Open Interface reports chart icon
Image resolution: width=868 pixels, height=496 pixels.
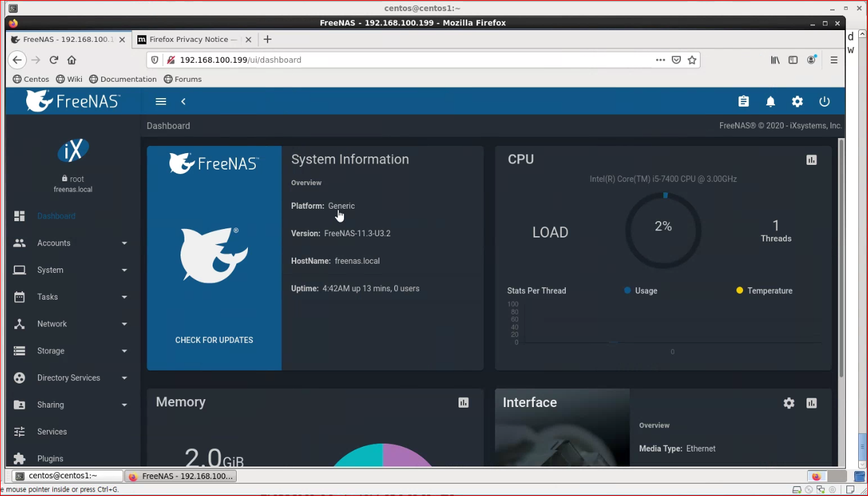[812, 403]
